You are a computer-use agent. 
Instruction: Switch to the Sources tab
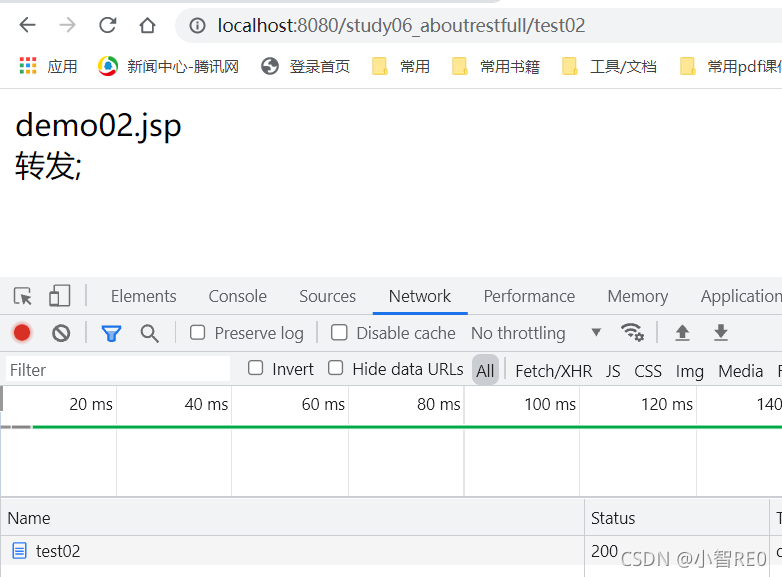[327, 296]
